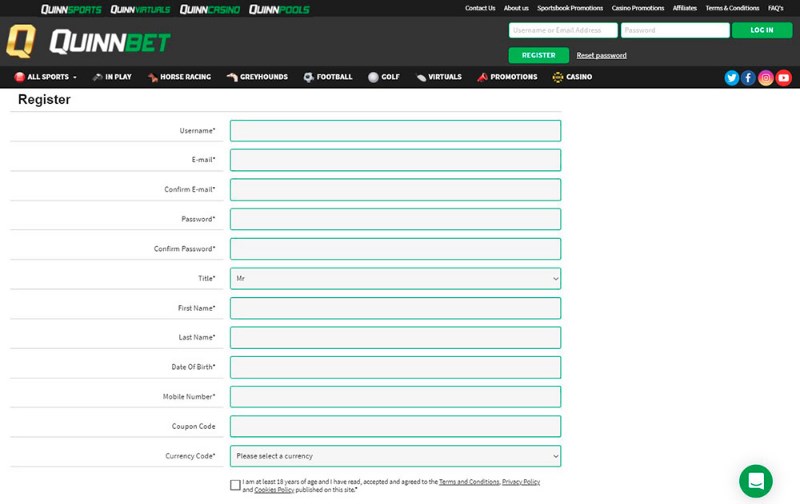
Task: Open the Privacy Policy link
Action: [521, 482]
